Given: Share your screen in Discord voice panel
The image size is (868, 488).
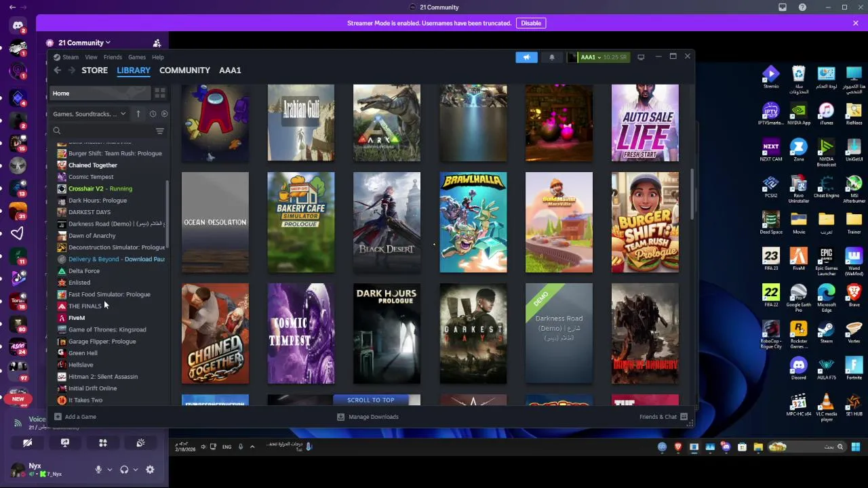Looking at the screenshot, I should (65, 443).
